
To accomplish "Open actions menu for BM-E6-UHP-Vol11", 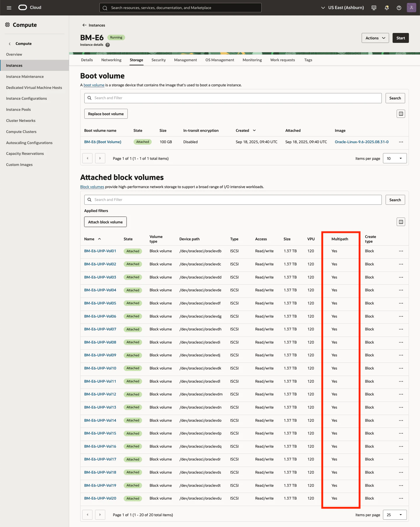I will [401, 381].
